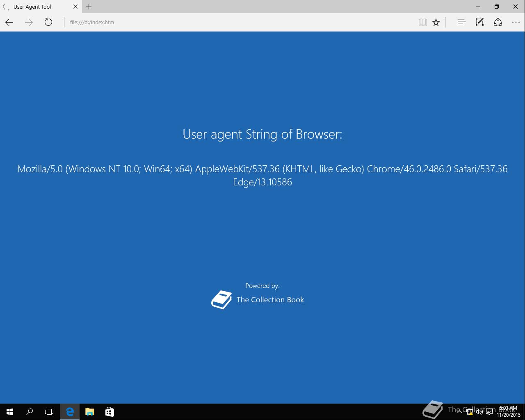Click the address bar showing file:///d:/index.htm

240,22
